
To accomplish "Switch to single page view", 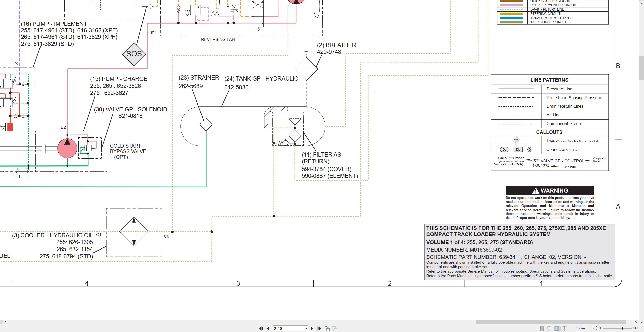I will 542,328.
